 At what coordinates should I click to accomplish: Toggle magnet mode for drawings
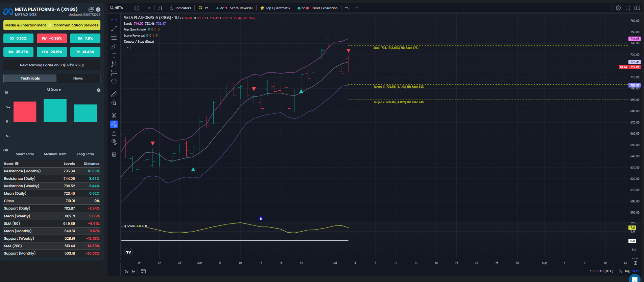(114, 115)
